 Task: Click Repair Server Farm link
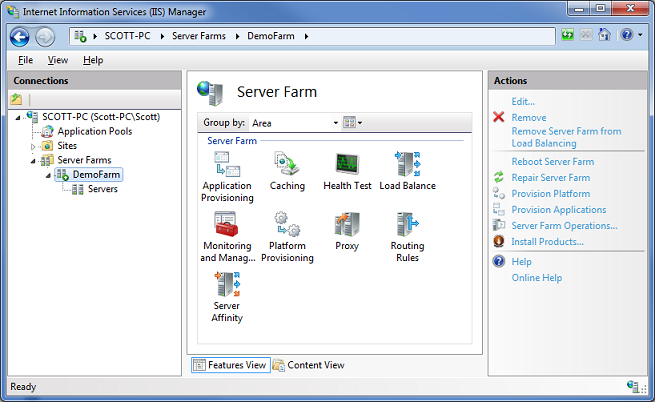[551, 178]
